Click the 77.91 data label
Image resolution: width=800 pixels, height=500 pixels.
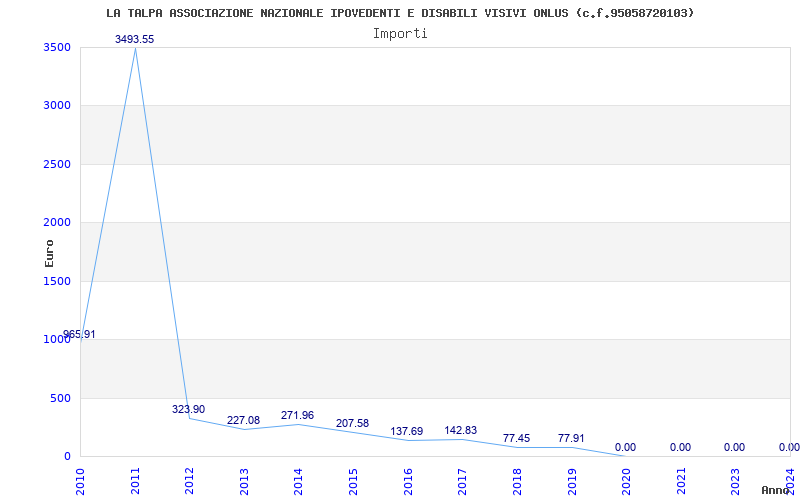click(571, 438)
